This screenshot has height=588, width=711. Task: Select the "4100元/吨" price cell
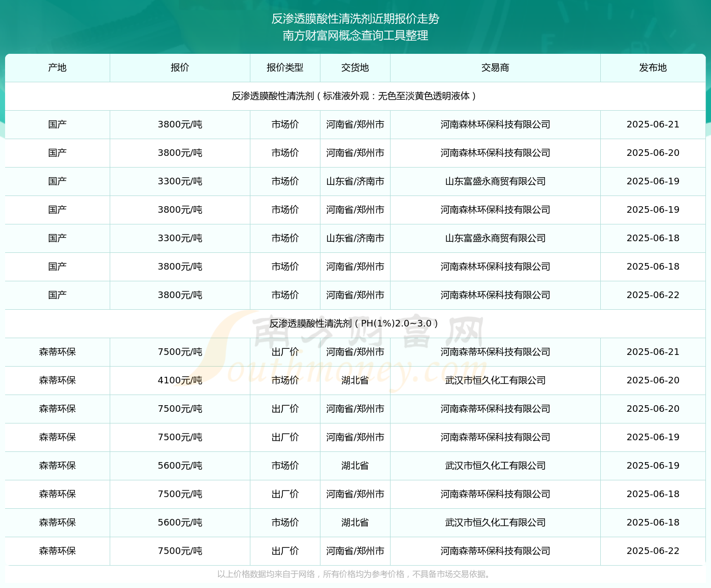180,380
